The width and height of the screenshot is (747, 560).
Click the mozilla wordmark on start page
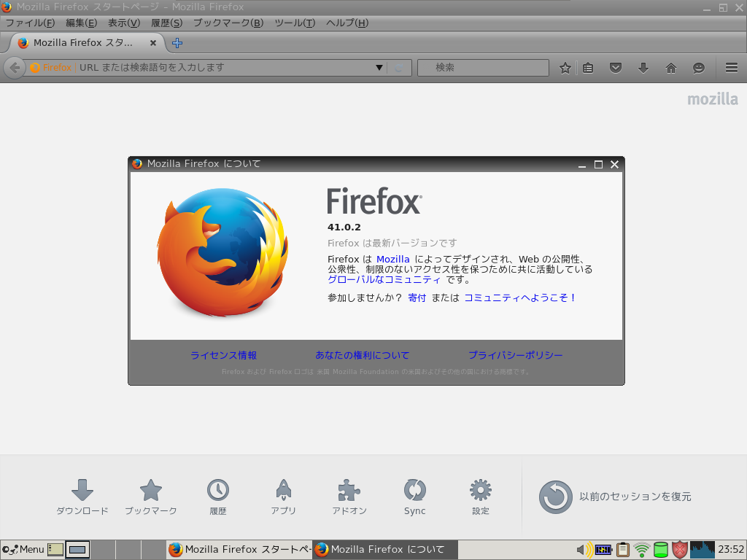click(x=713, y=99)
